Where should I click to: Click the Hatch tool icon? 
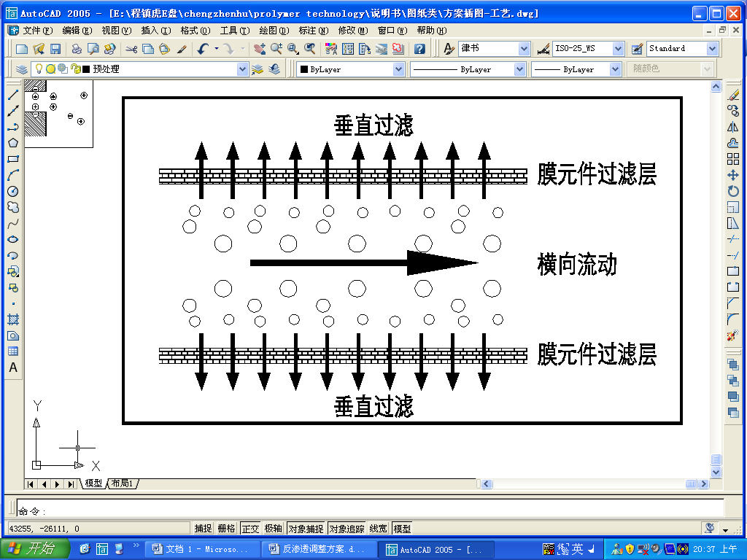(x=12, y=319)
